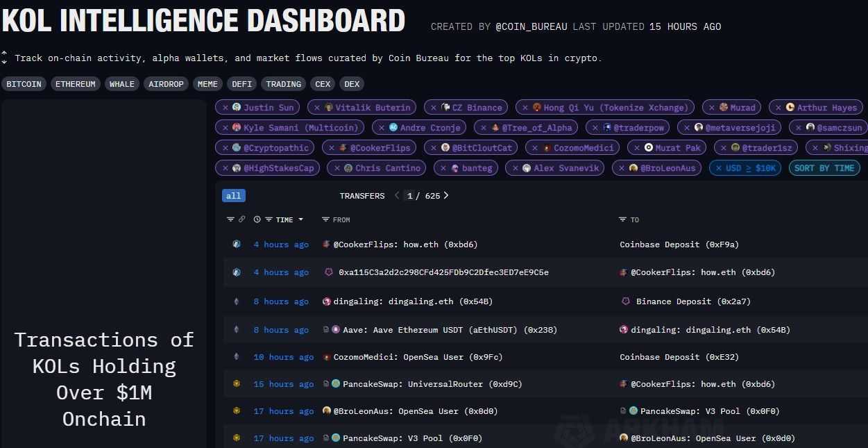
Task: Remove the Vitalik Buterin entity filter
Action: (317, 108)
